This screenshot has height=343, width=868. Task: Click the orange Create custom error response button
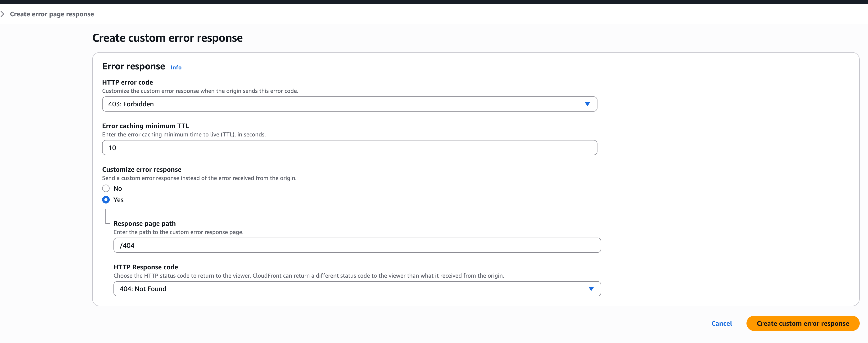pos(803,324)
